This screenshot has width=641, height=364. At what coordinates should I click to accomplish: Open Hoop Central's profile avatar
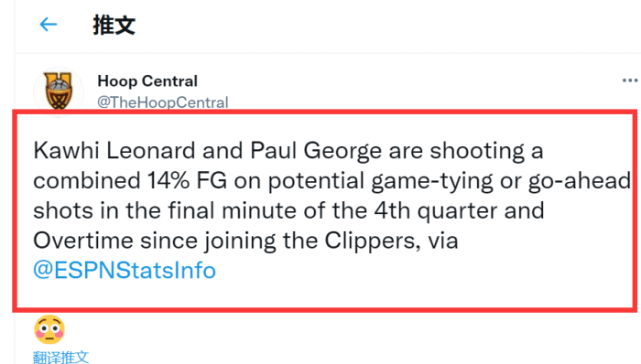coord(59,91)
